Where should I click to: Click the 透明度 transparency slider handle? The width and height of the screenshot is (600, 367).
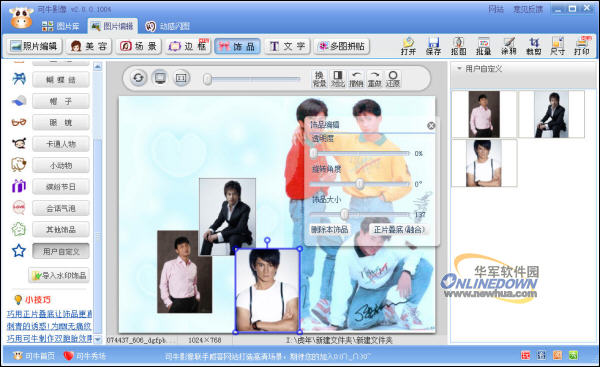click(x=313, y=153)
